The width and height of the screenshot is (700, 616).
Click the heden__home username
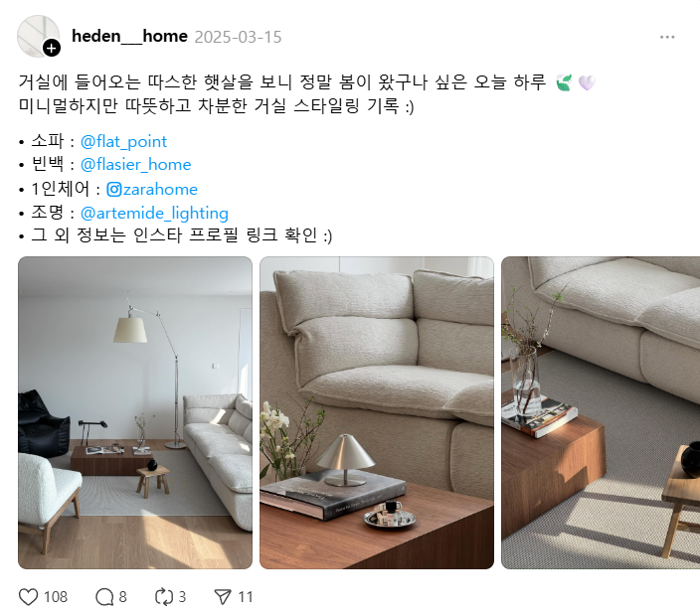click(129, 36)
